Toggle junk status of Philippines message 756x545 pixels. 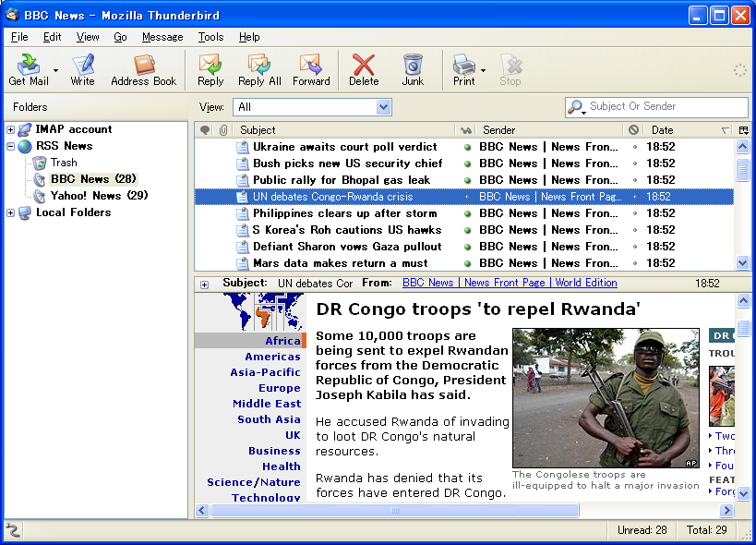pos(634,213)
